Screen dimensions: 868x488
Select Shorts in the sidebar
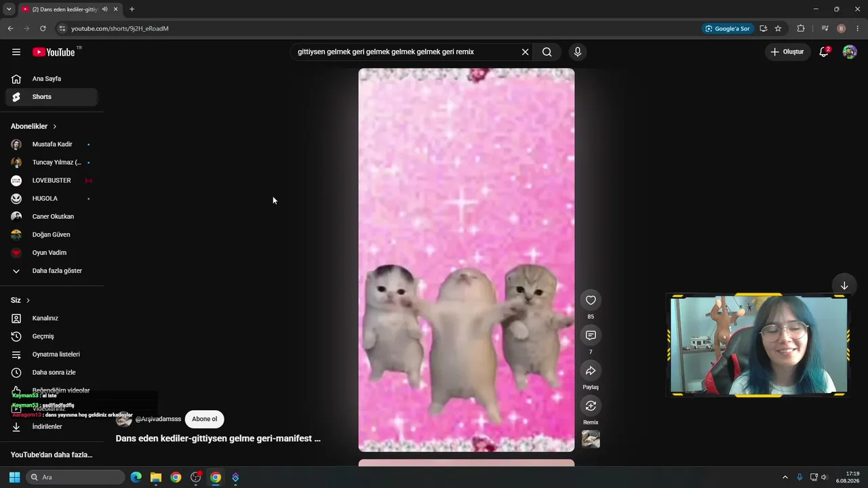point(52,97)
